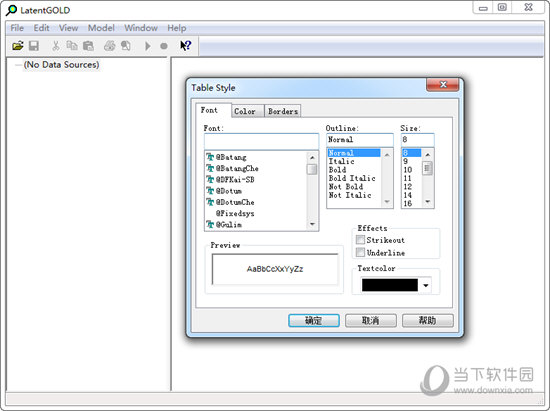
Task: Click the Open file toolbar icon
Action: click(18, 46)
